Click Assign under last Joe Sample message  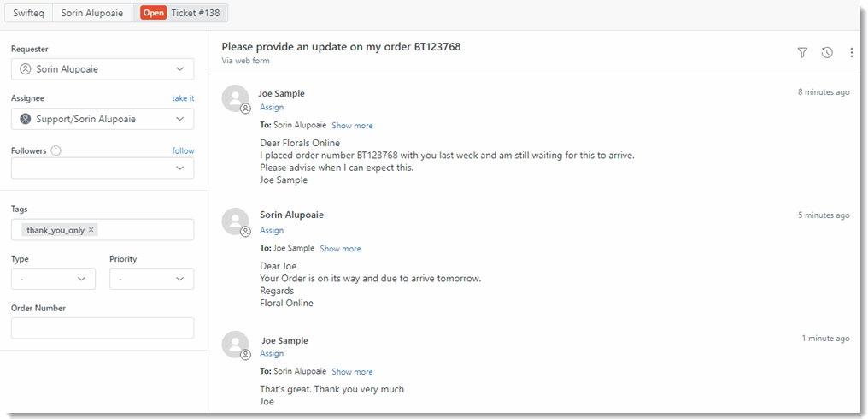click(272, 354)
